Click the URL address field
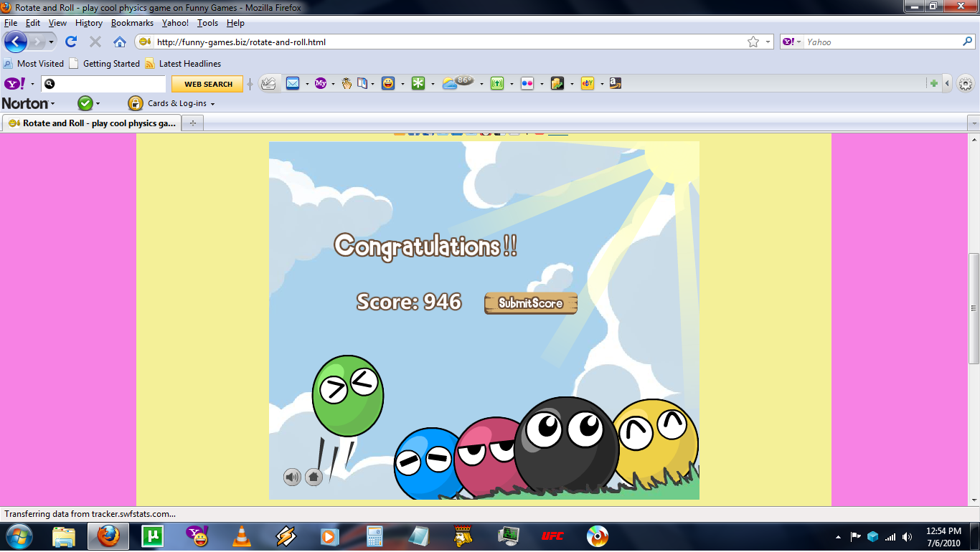This screenshot has height=552, width=980. (448, 42)
